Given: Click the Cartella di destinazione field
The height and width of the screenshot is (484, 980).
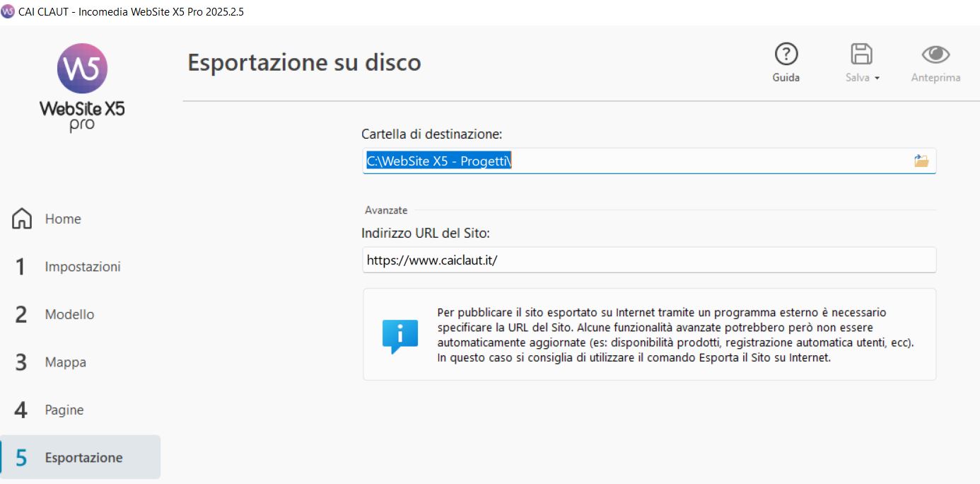Looking at the screenshot, I should click(649, 161).
